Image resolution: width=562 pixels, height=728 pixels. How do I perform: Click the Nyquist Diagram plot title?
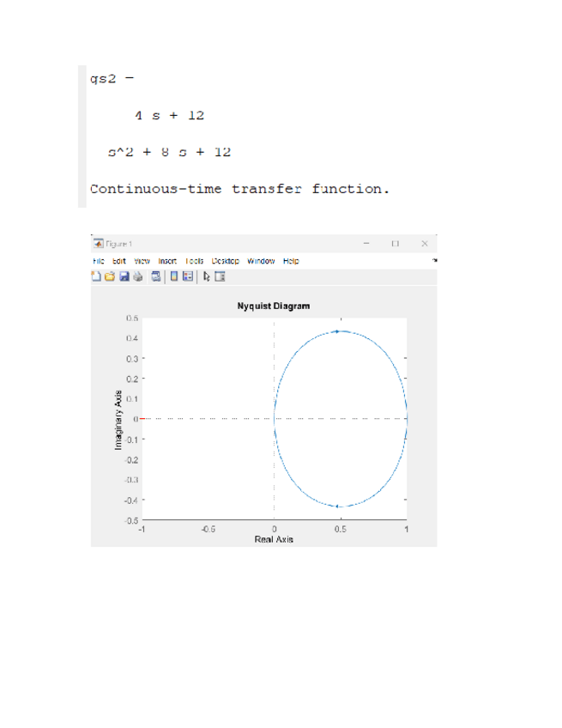274,306
